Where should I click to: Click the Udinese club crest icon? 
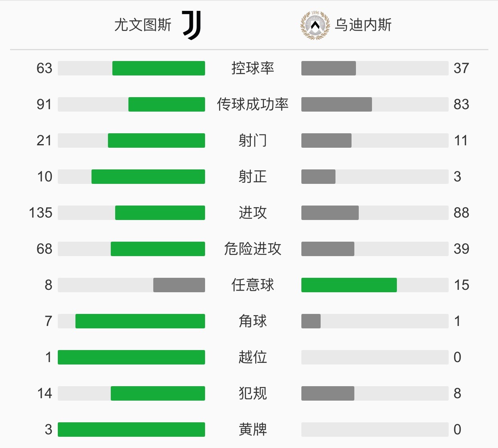click(x=315, y=25)
